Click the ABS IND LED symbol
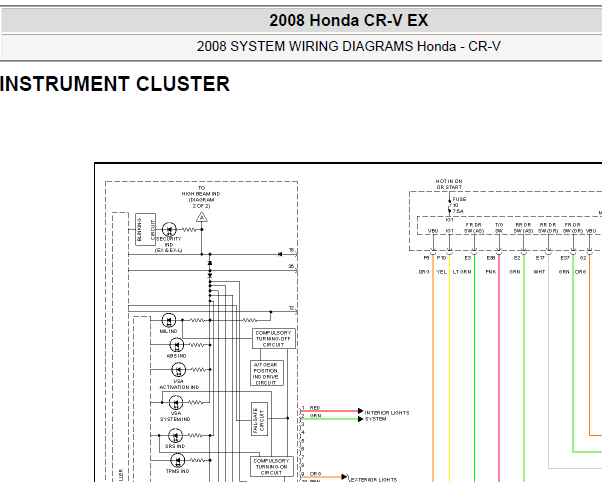Viewport: 602px width, 482px height. point(177,345)
